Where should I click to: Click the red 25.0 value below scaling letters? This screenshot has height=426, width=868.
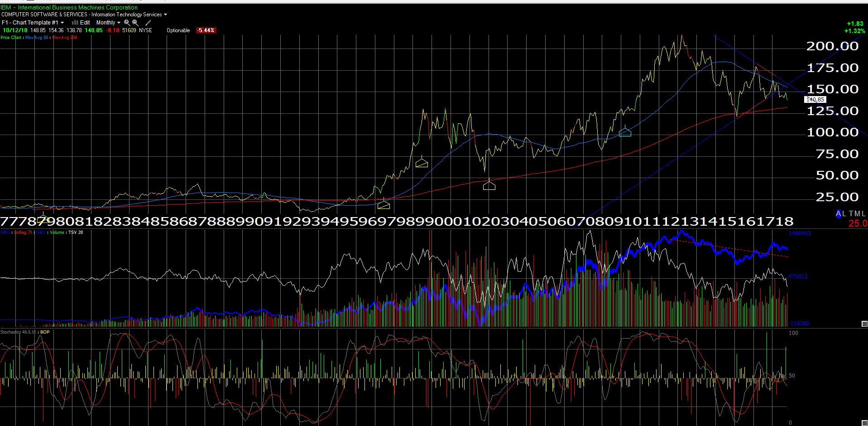858,223
